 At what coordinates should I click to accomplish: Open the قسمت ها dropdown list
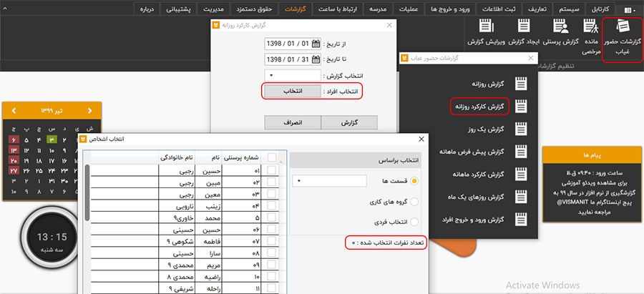click(329, 181)
